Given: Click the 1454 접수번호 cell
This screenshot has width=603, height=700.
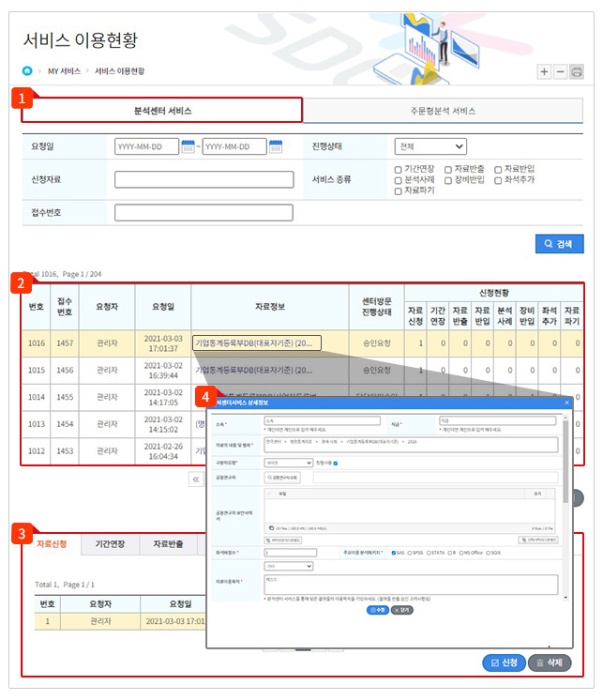Looking at the screenshot, I should [65, 424].
